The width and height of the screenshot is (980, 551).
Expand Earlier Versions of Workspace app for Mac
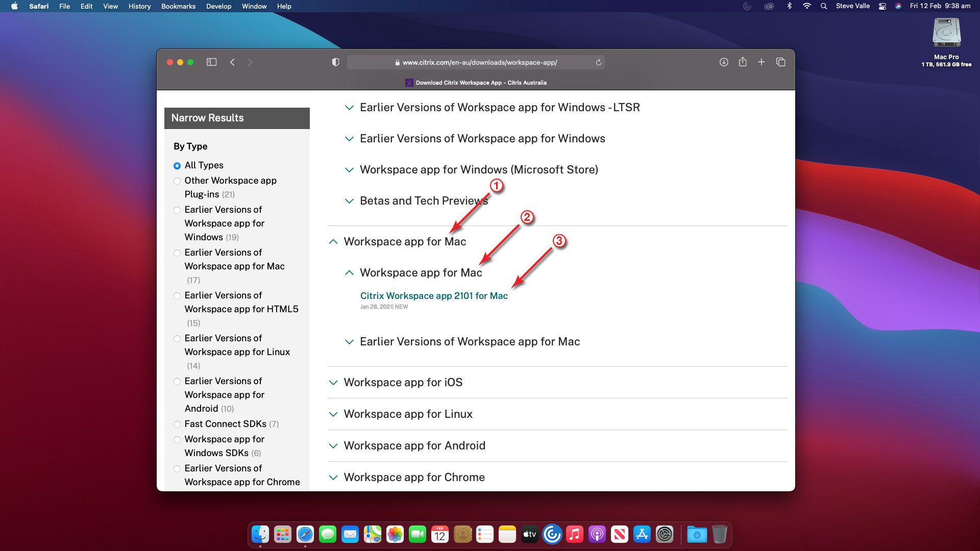(x=470, y=342)
